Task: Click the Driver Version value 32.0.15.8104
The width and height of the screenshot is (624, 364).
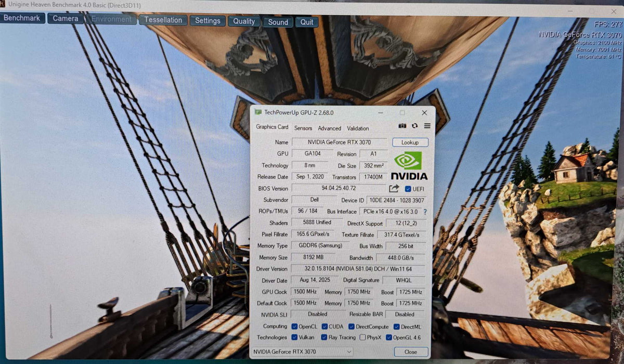Action: (x=358, y=269)
